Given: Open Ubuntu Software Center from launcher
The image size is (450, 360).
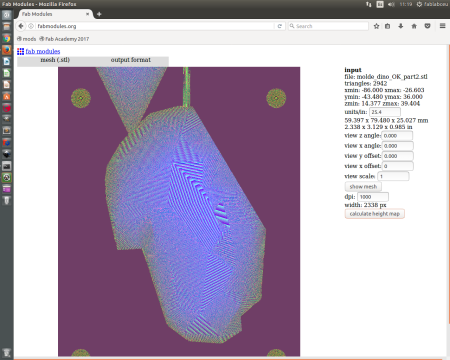Looking at the screenshot, I should 7,96.
